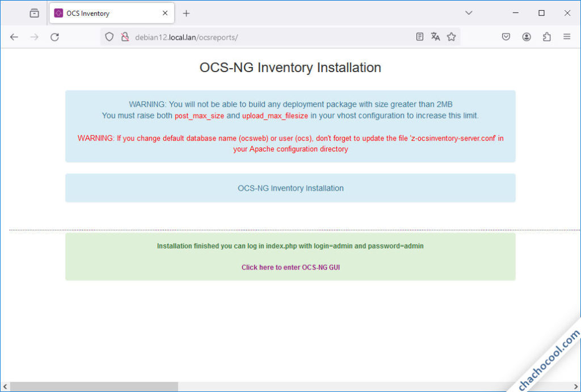Open reader view for the page
Screen dimensions: 581x392
[x=419, y=36]
